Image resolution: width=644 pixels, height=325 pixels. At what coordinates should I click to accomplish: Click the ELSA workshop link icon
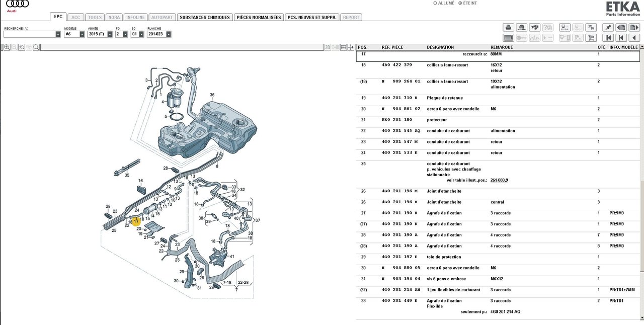(565, 27)
